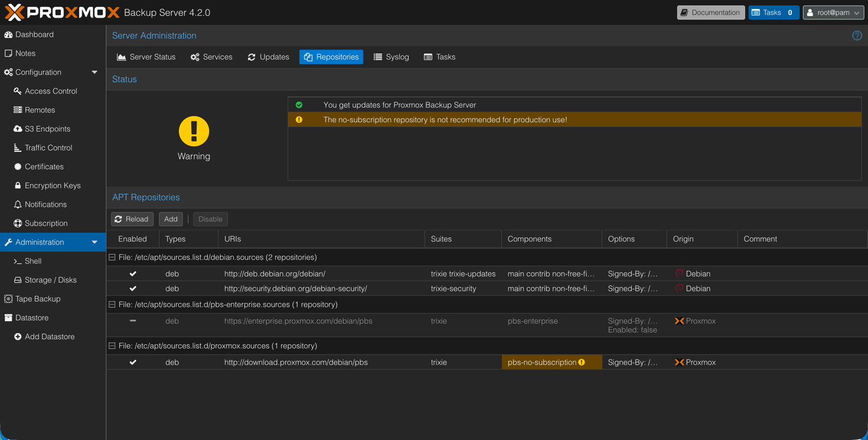868x440 pixels.
Task: Click enabled checkmark for deb.debian.org row
Action: [x=133, y=274]
